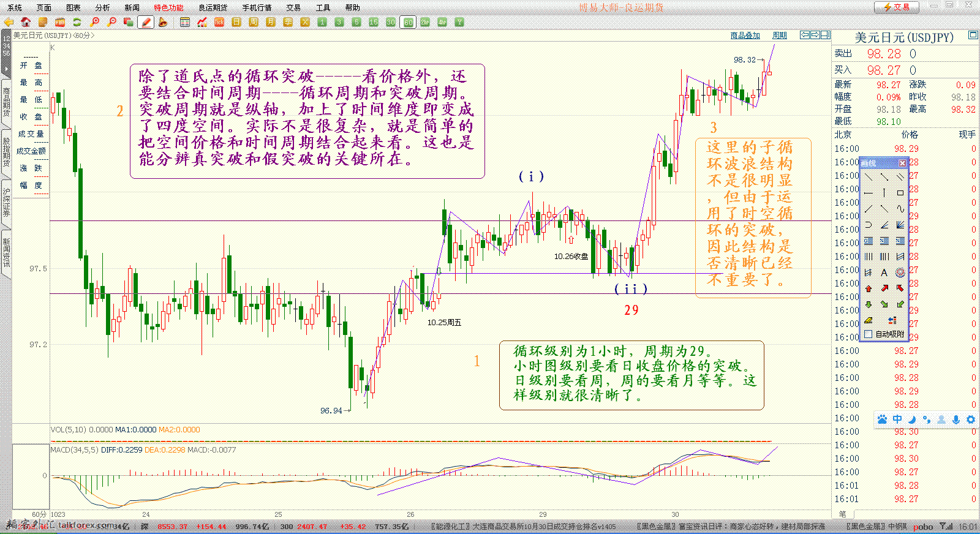This screenshot has width=980, height=534.
Task: Click the previous-arrow box icon above chart
Action: pyautogui.click(x=805, y=35)
